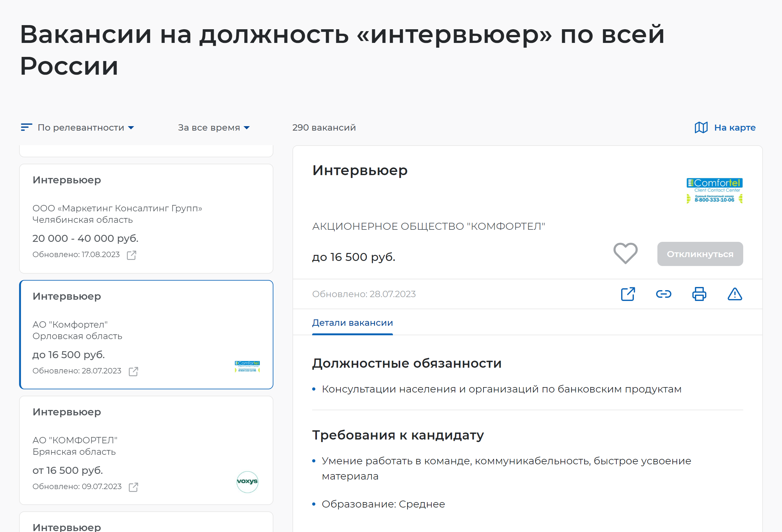Click the small Comfortel logo on Орловская область card
Viewport: 782px width, 532px height.
247,366
